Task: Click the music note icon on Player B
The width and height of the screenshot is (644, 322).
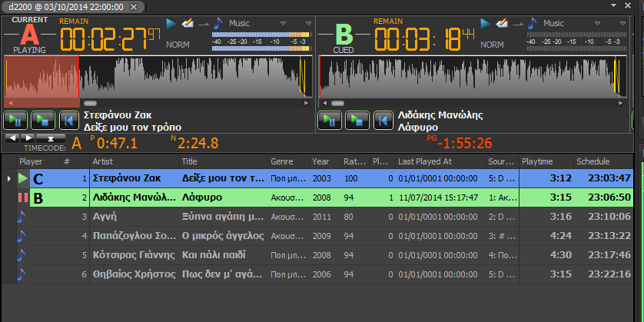Action: coord(533,23)
